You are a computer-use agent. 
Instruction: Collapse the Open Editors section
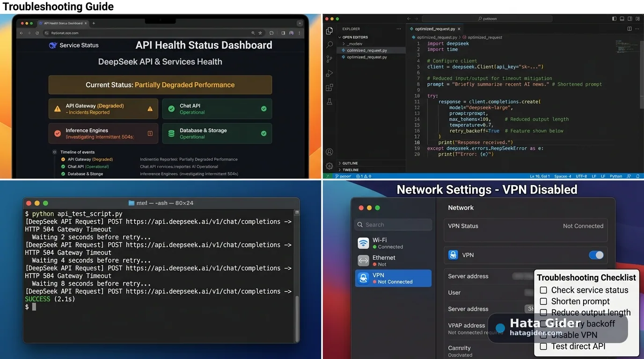355,37
